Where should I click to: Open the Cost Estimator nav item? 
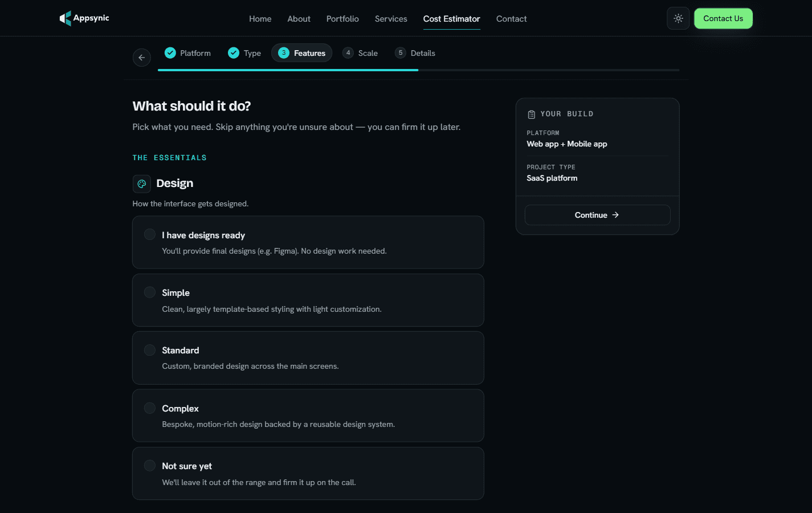click(x=452, y=19)
